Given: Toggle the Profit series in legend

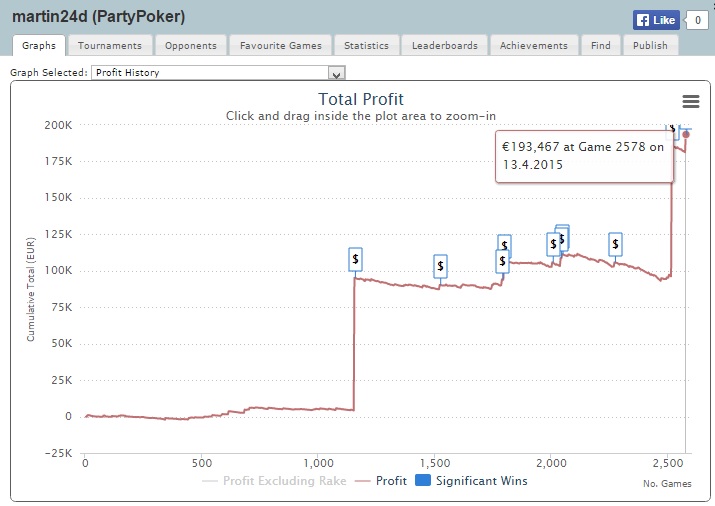Looking at the screenshot, I should click(x=381, y=481).
